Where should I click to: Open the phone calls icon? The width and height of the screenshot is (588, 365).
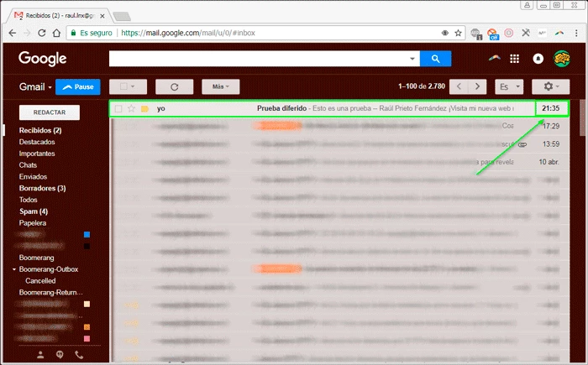(79, 354)
